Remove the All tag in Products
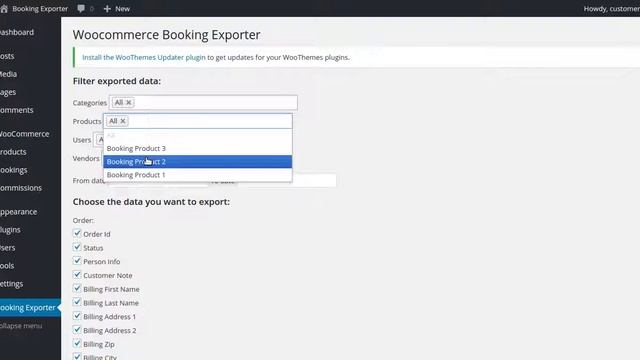The image size is (640, 360). click(x=122, y=121)
